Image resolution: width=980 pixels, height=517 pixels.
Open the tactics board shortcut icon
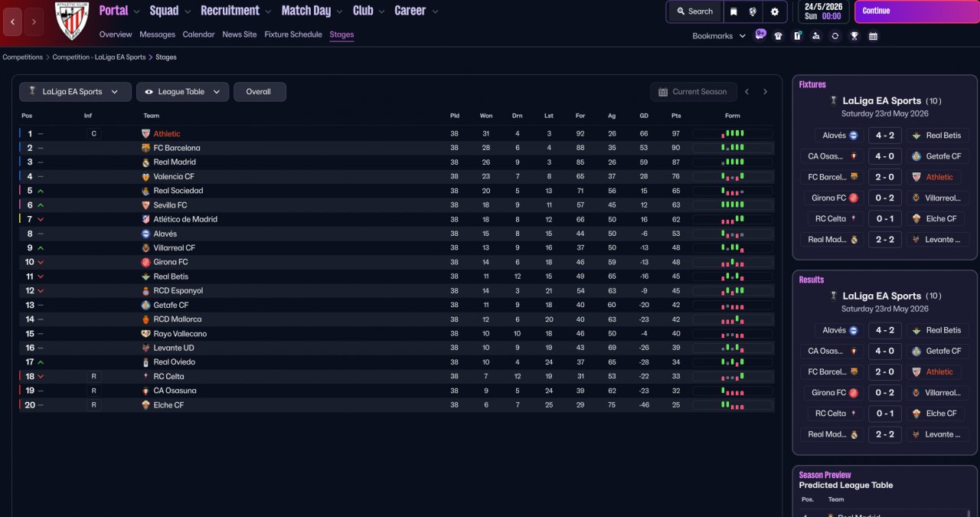798,36
